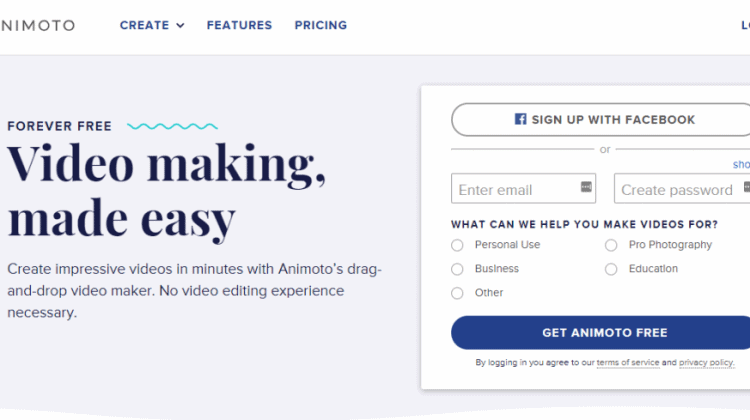Select the Personal Use radio option
The image size is (750, 420).
coord(457,245)
